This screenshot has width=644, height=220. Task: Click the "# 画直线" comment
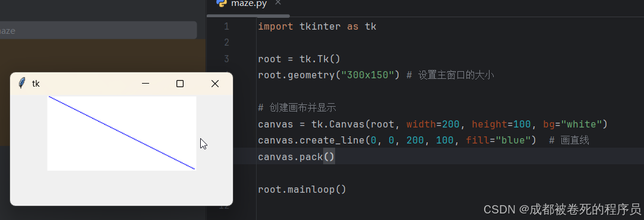click(569, 141)
